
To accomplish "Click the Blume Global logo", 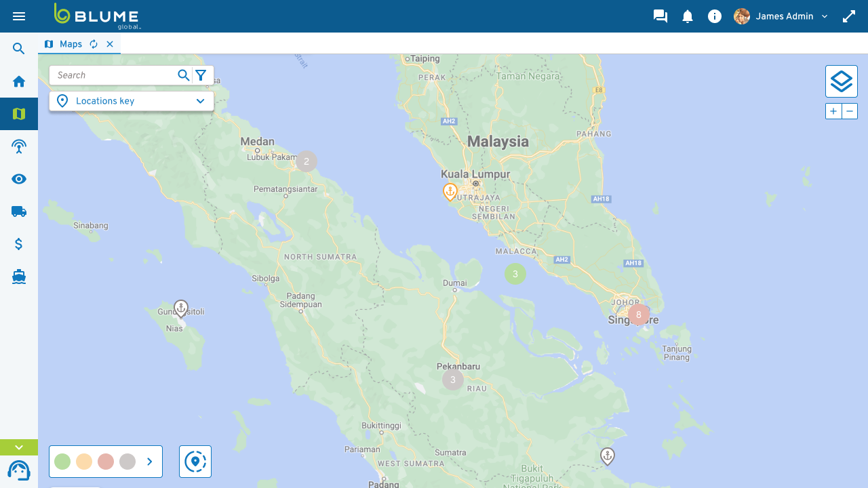I will (x=98, y=16).
